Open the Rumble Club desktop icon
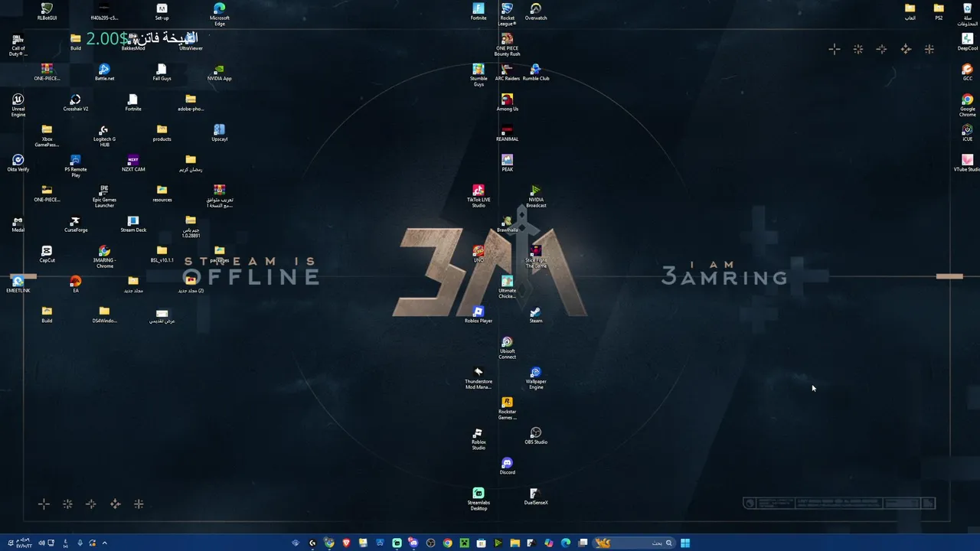980x551 pixels. 536,73
